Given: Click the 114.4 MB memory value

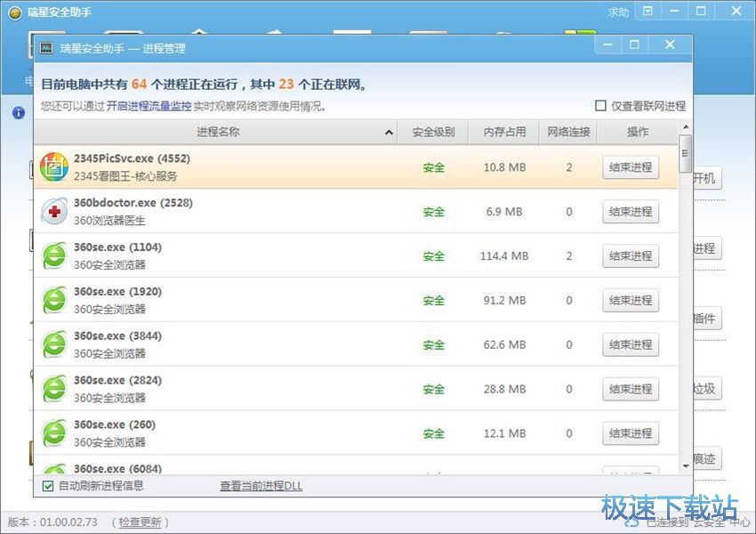Looking at the screenshot, I should click(x=503, y=256).
